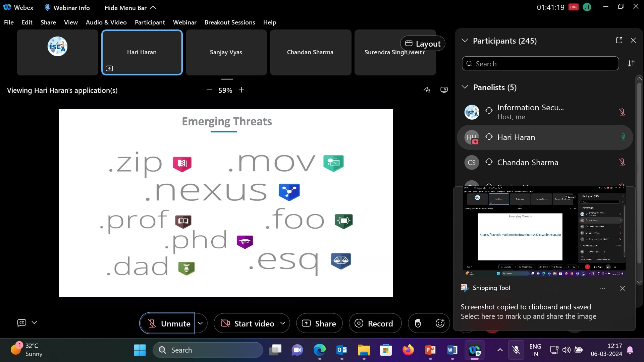644x362 pixels.
Task: Pop out the Participants panel
Action: point(619,40)
